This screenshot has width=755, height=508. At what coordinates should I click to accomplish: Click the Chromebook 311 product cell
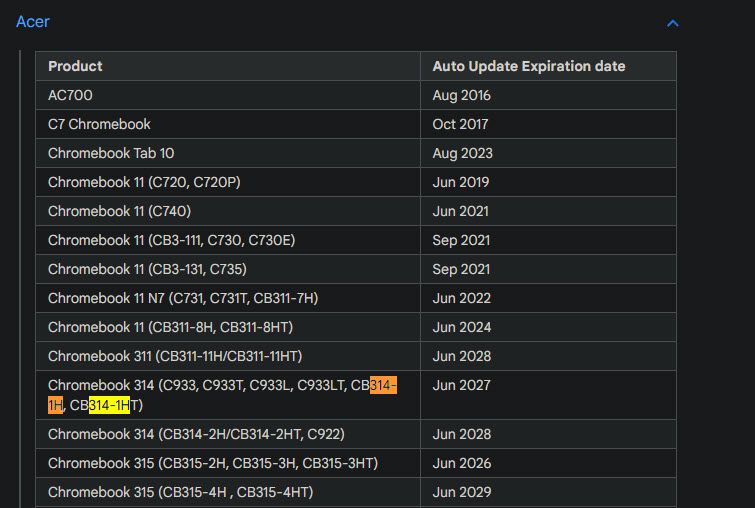175,356
